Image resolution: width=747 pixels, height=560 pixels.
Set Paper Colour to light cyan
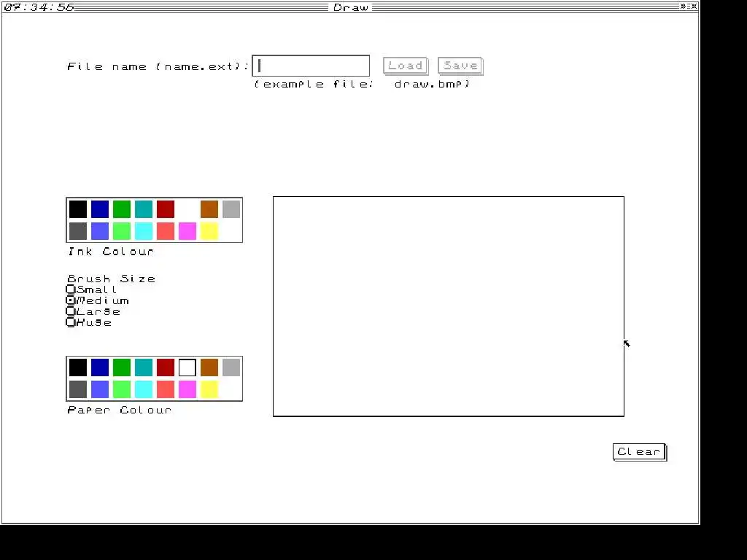tap(144, 389)
